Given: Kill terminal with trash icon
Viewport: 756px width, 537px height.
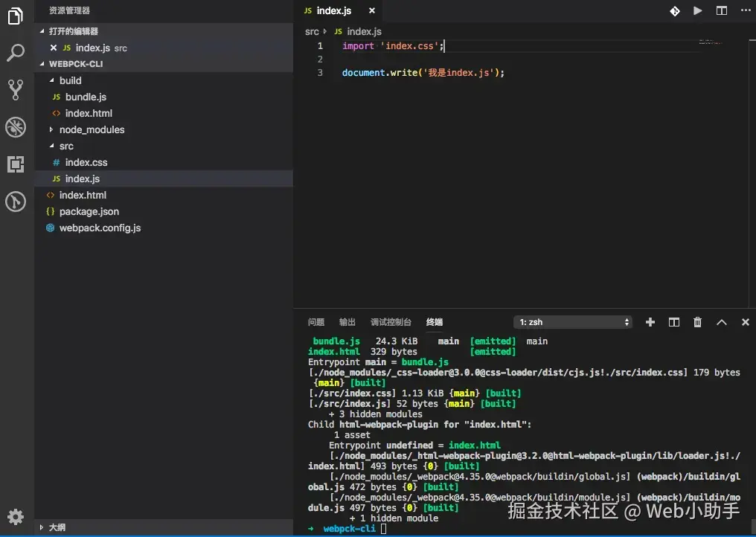Looking at the screenshot, I should 698,322.
